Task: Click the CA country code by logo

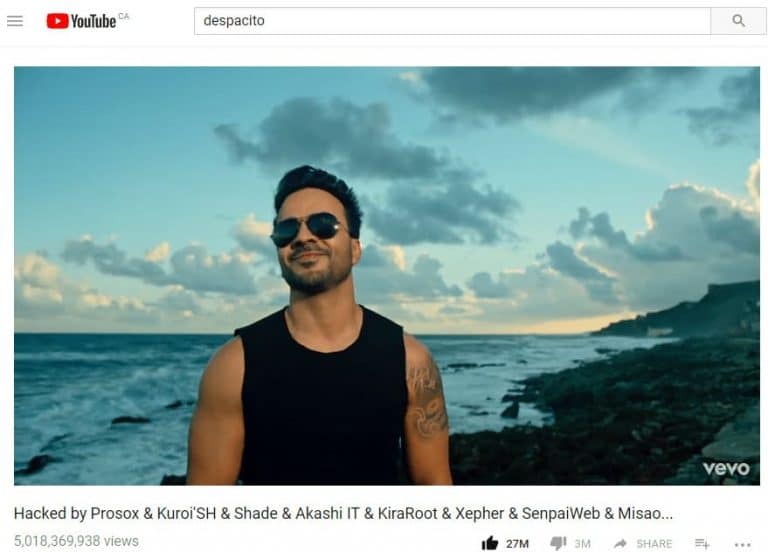Action: (124, 16)
